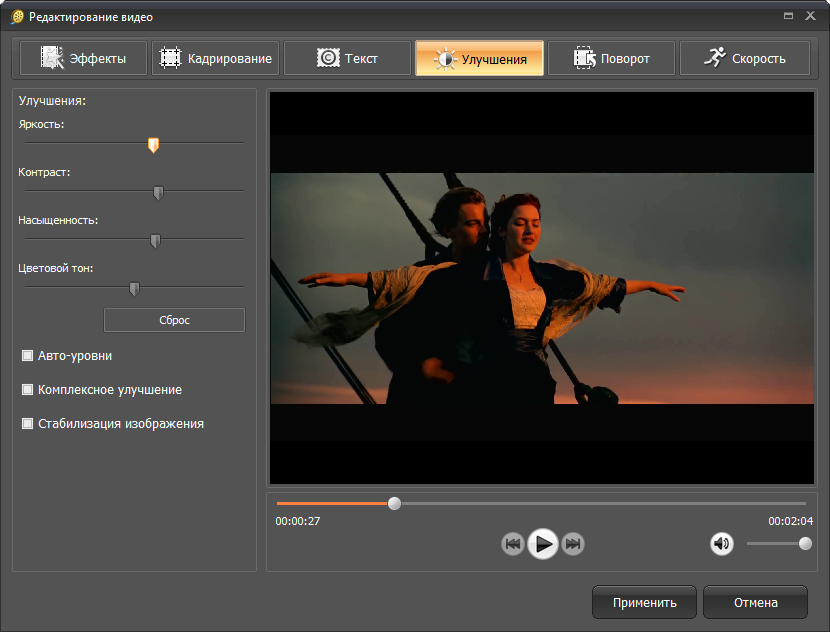Click the total duration 00:02:04 label
Image resolution: width=830 pixels, height=632 pixels.
(790, 521)
